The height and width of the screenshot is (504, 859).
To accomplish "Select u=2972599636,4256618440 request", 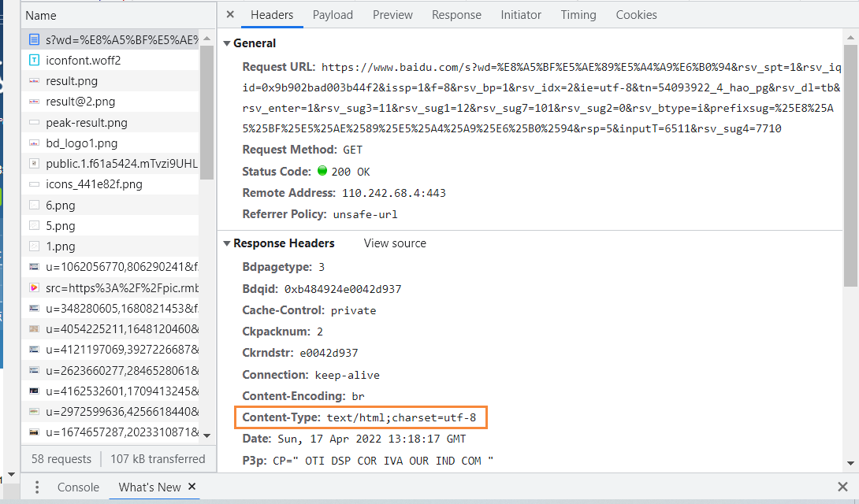I will [110, 412].
